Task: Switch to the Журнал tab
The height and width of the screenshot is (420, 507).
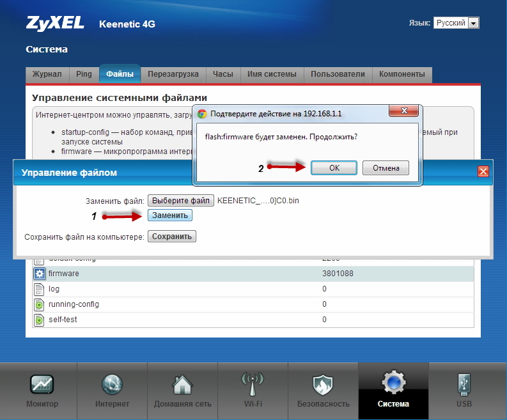Action: click(47, 74)
